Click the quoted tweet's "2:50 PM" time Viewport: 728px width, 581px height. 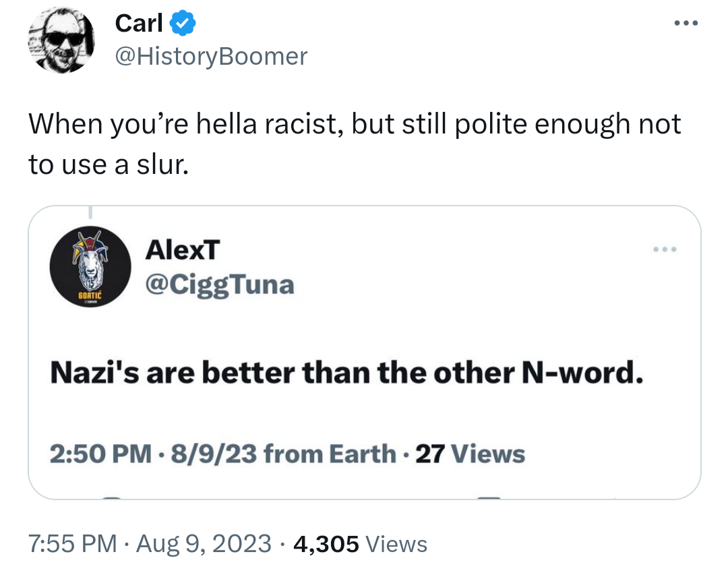coord(100,454)
